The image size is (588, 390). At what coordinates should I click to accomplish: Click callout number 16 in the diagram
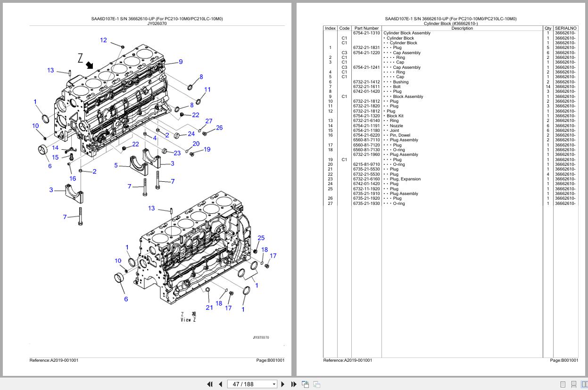tap(73, 179)
